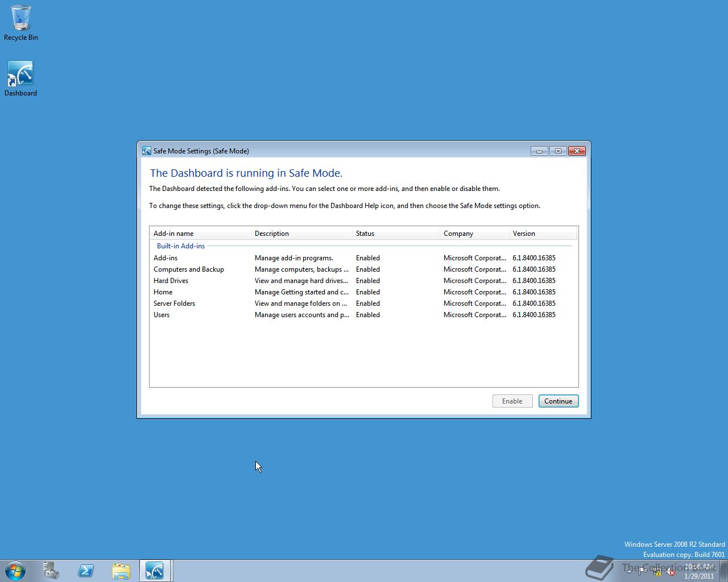
Task: Select the Computers and Backup add-in
Action: point(364,269)
